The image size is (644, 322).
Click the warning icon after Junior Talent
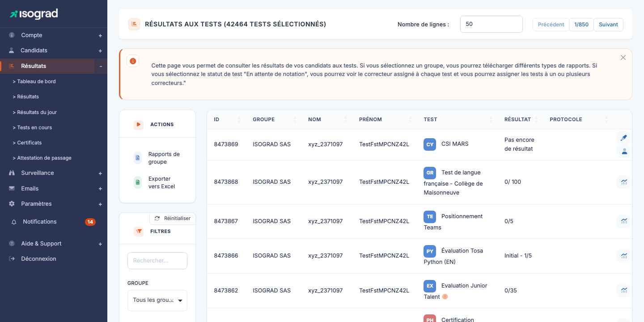point(445,297)
